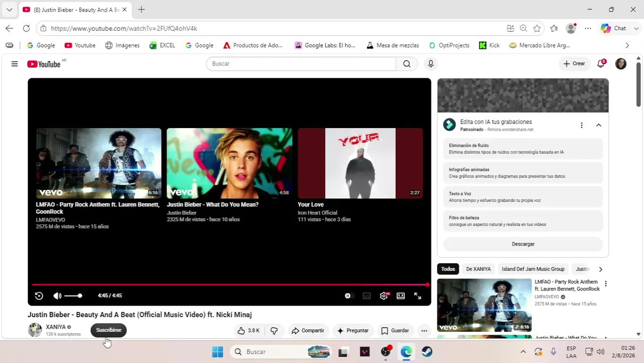Toggle subtitles button in the player
This screenshot has width=644, height=363.
coord(367,296)
